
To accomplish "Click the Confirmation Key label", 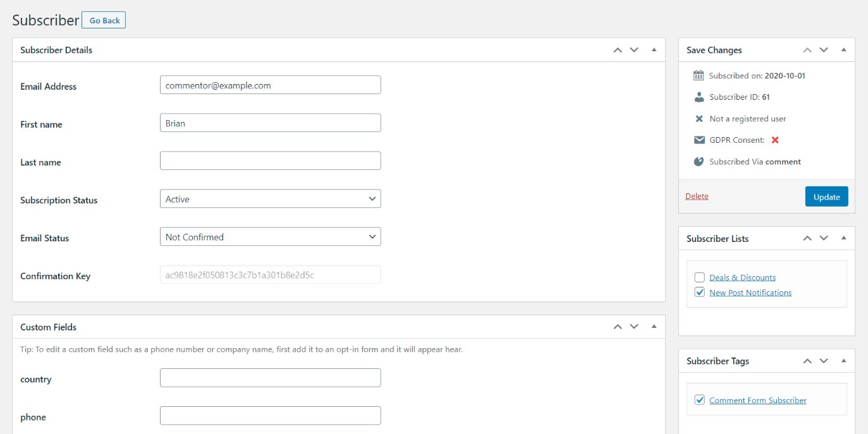I will click(55, 276).
